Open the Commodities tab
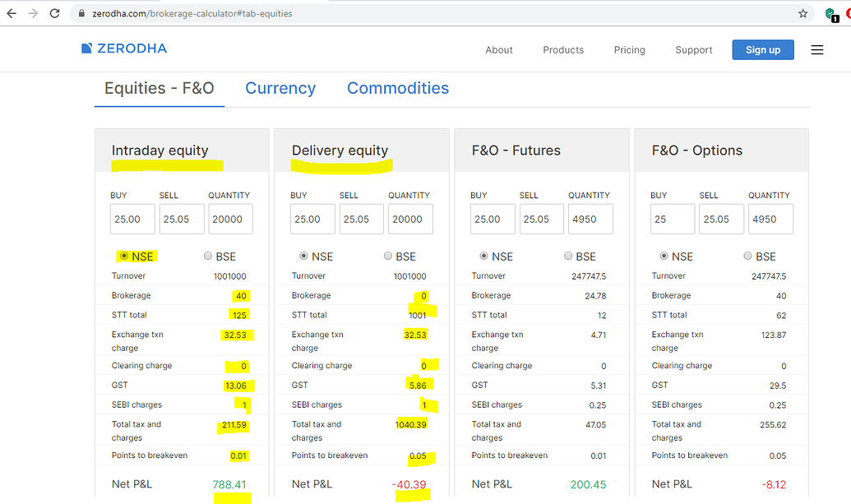Viewport: 851px width, 504px height. 398,88
